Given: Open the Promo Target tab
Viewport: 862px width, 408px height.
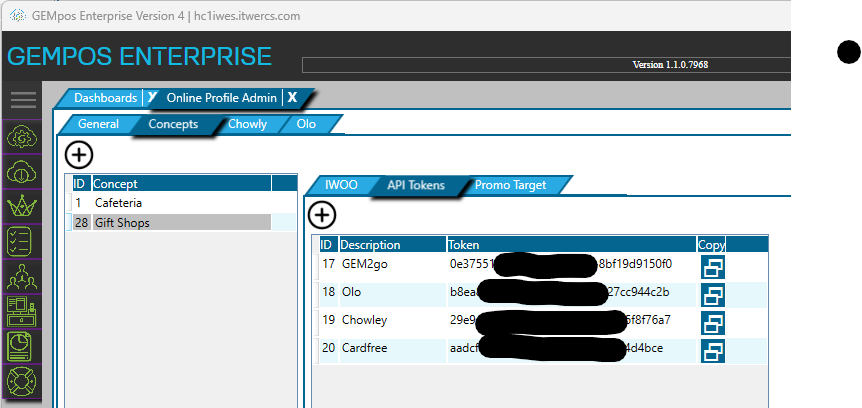Looking at the screenshot, I should pos(510,185).
